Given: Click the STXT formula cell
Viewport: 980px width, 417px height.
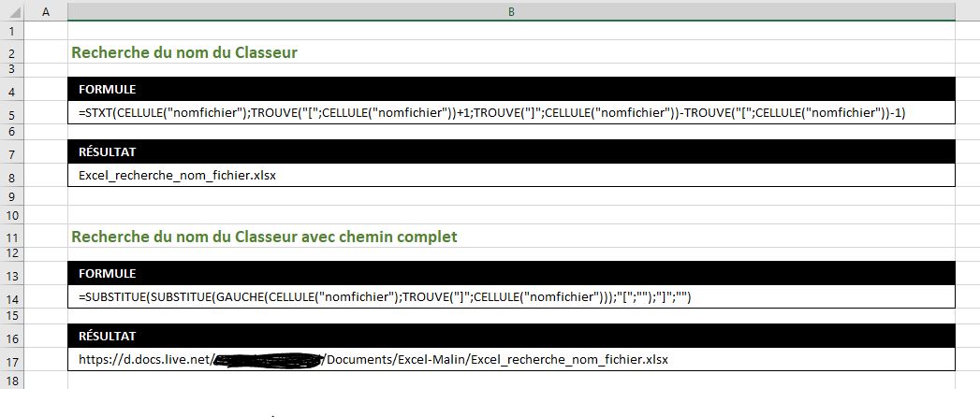Looking at the screenshot, I should click(492, 113).
